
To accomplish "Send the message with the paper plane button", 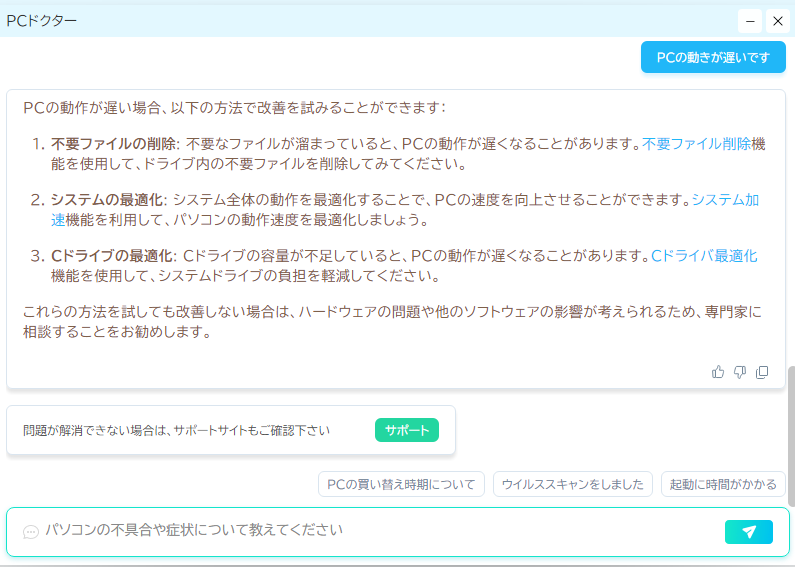I will pos(748,532).
